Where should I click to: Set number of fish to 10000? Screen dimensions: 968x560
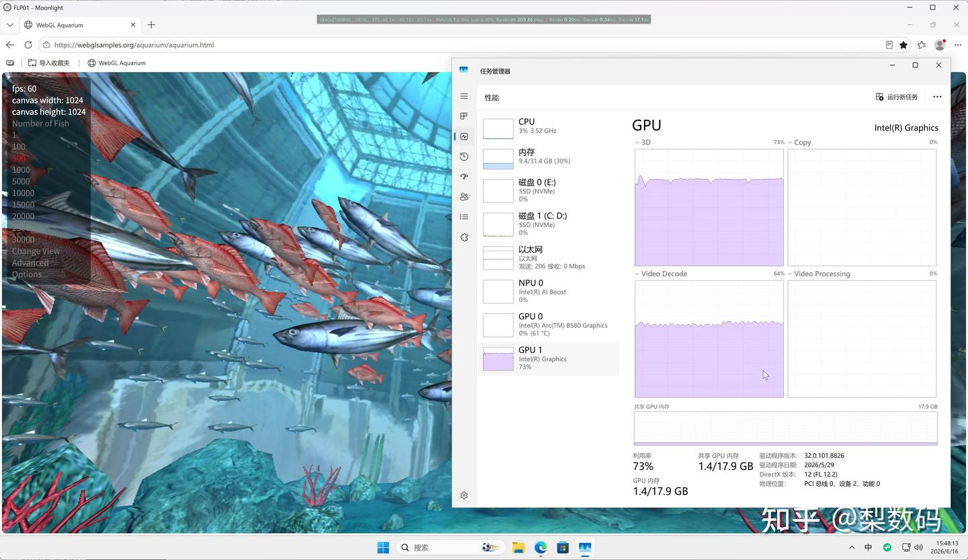coord(23,193)
